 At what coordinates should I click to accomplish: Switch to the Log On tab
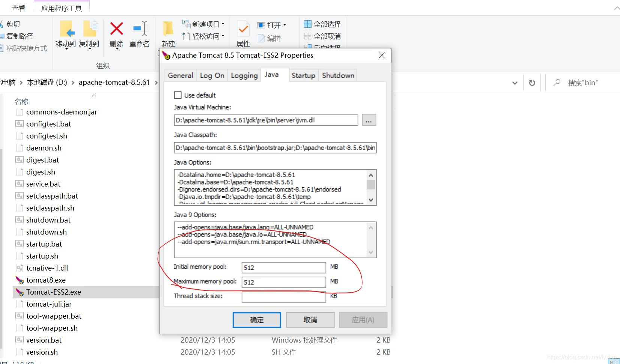click(x=212, y=75)
